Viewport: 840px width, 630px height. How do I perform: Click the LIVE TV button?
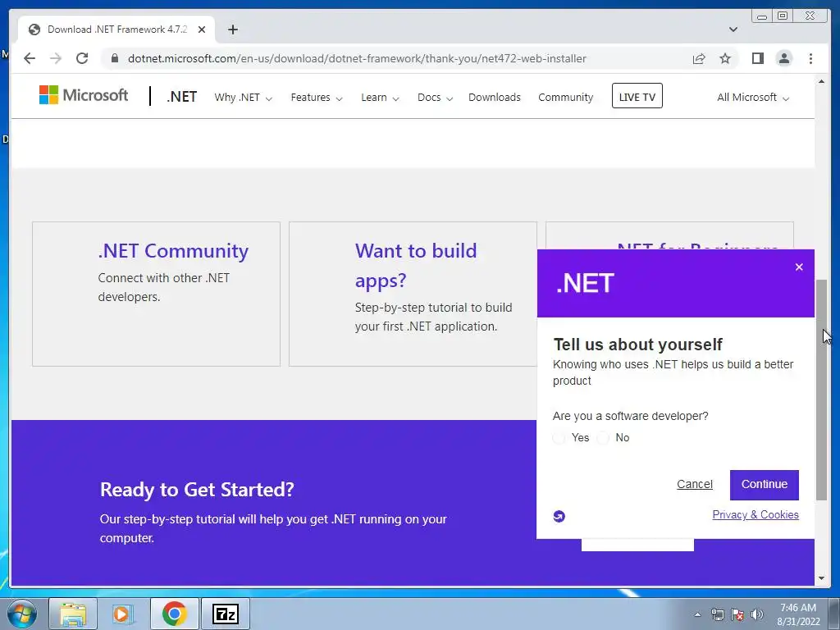tap(637, 96)
